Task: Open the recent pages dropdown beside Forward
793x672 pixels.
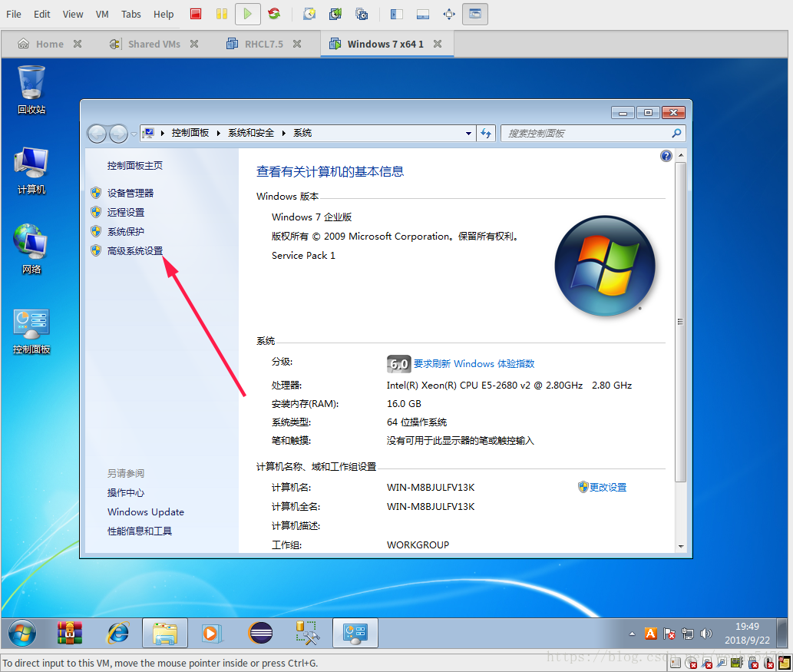Action: click(x=134, y=134)
